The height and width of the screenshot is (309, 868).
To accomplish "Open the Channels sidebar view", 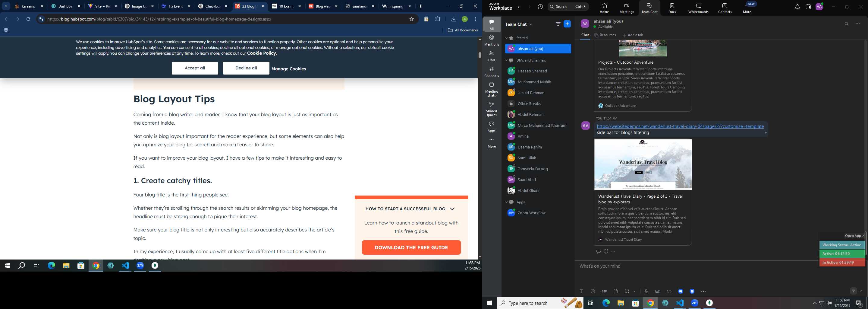I will (x=492, y=72).
